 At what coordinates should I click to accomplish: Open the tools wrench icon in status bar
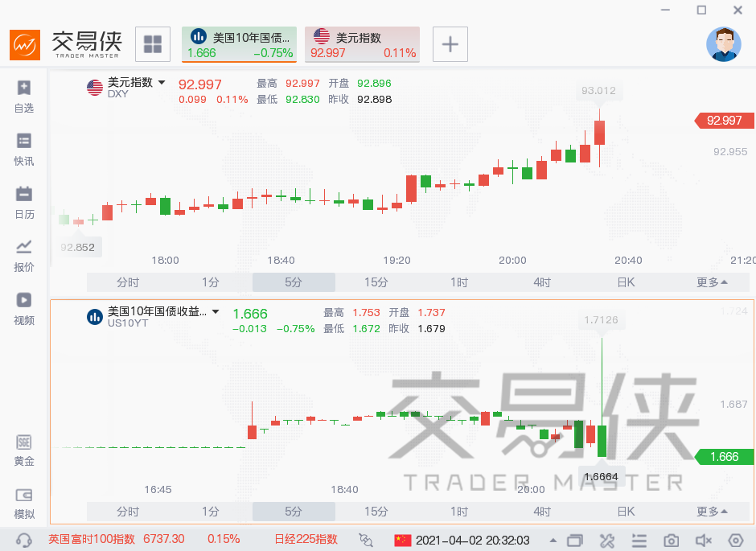click(607, 541)
